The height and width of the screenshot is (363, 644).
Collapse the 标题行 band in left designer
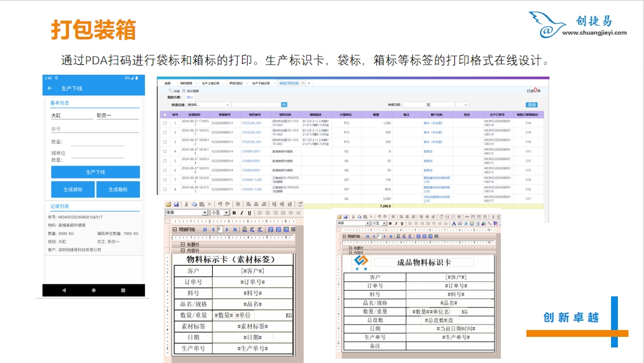click(x=183, y=244)
